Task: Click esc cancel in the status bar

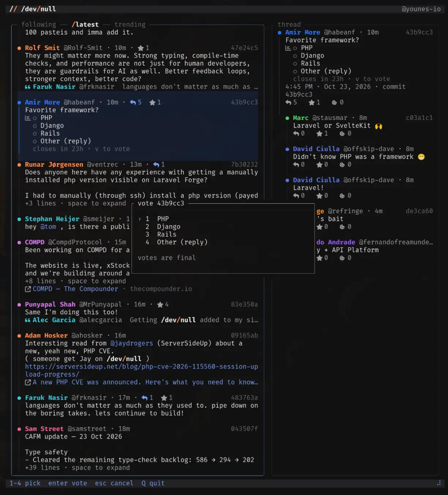Action: click(x=114, y=483)
